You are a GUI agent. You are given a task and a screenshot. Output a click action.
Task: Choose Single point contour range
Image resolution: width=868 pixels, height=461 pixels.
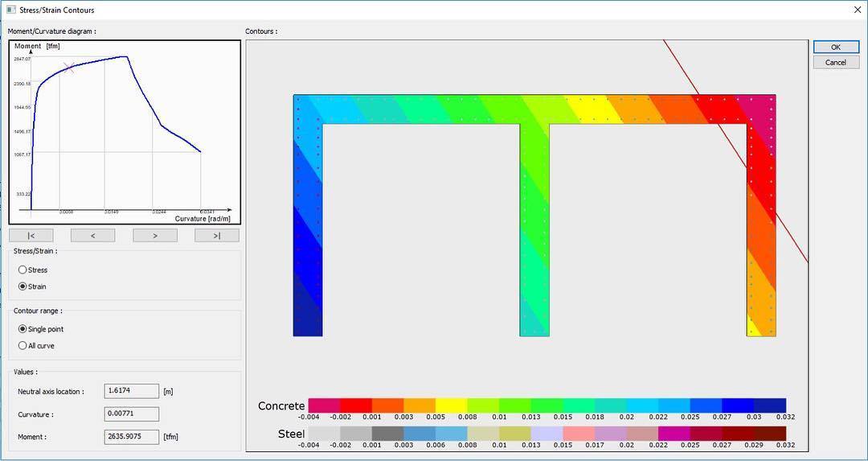23,329
